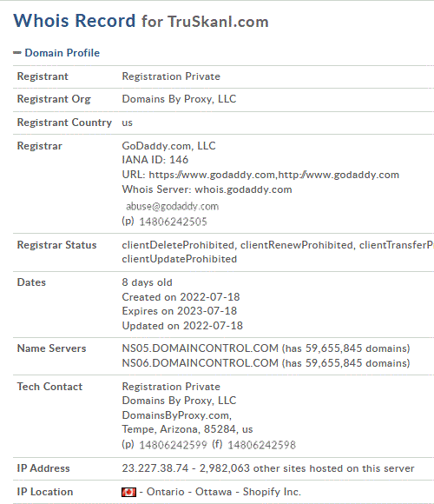Open the Domains By Proxy, LLC link
The width and height of the screenshot is (434, 504).
pyautogui.click(x=179, y=99)
